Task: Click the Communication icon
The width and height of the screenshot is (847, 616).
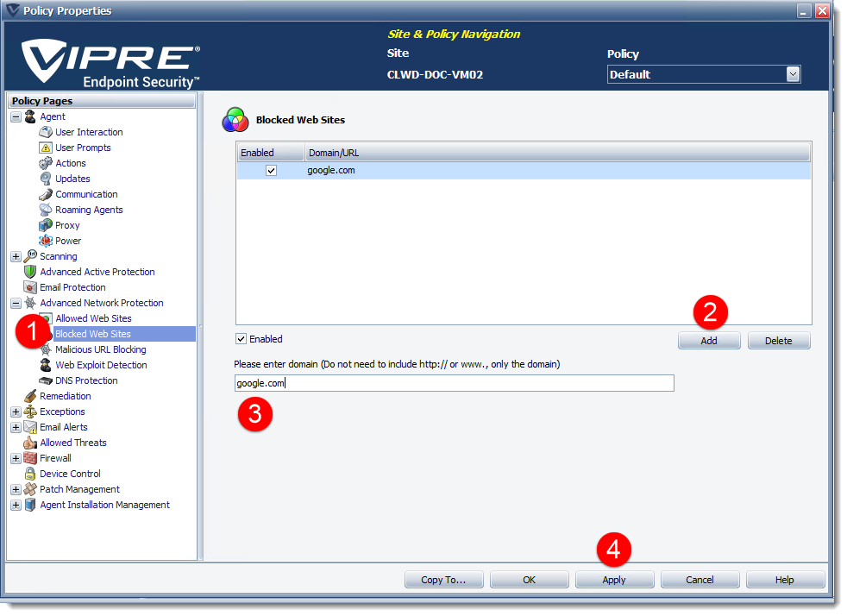Action: [x=46, y=194]
